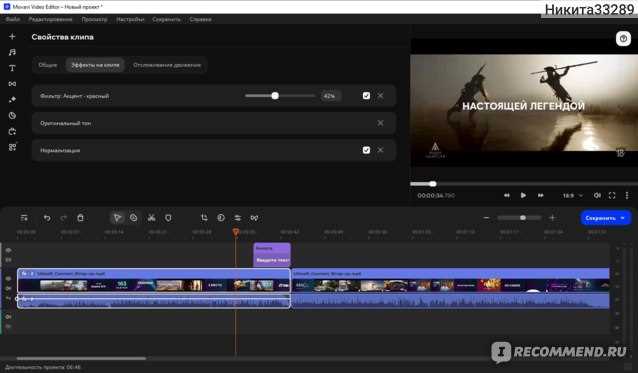
Task: Open the Файл menu
Action: [x=13, y=19]
